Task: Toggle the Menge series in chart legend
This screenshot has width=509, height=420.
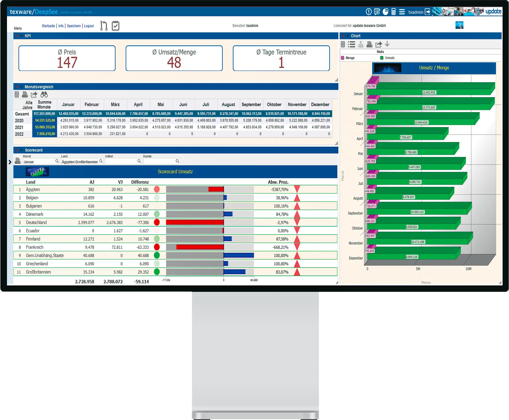Action: pos(348,58)
